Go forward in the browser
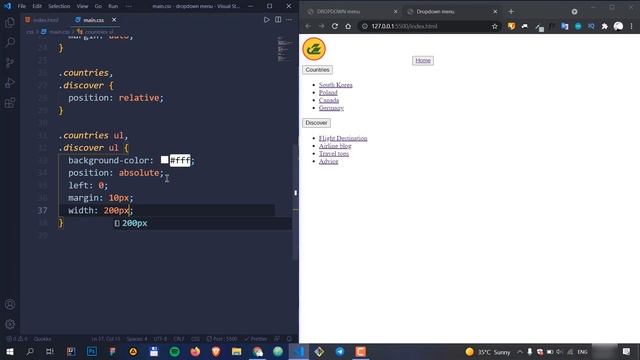The width and height of the screenshot is (640, 360). coord(321,26)
